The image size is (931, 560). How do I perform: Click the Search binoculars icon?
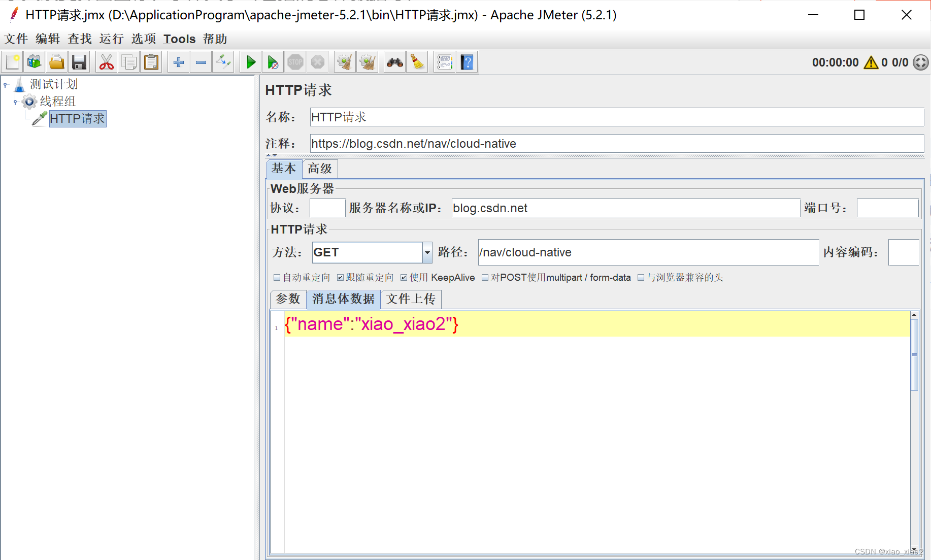(395, 62)
